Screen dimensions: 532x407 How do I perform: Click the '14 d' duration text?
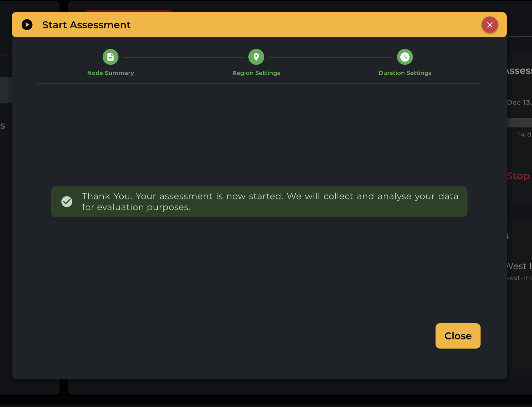pyautogui.click(x=525, y=135)
